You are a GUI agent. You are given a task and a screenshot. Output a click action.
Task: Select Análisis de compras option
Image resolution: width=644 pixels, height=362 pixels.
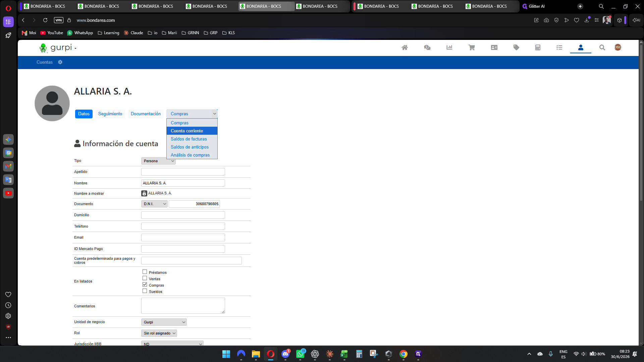(x=192, y=155)
